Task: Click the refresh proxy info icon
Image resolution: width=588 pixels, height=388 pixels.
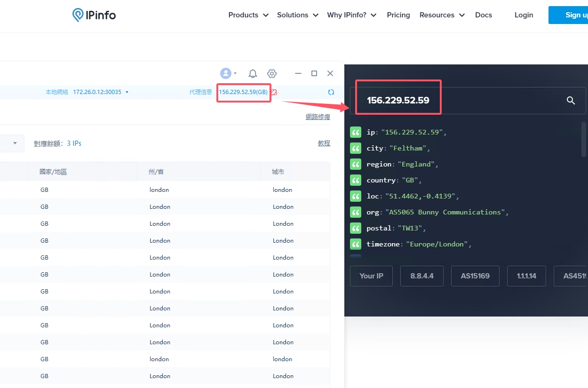Action: pos(331,92)
